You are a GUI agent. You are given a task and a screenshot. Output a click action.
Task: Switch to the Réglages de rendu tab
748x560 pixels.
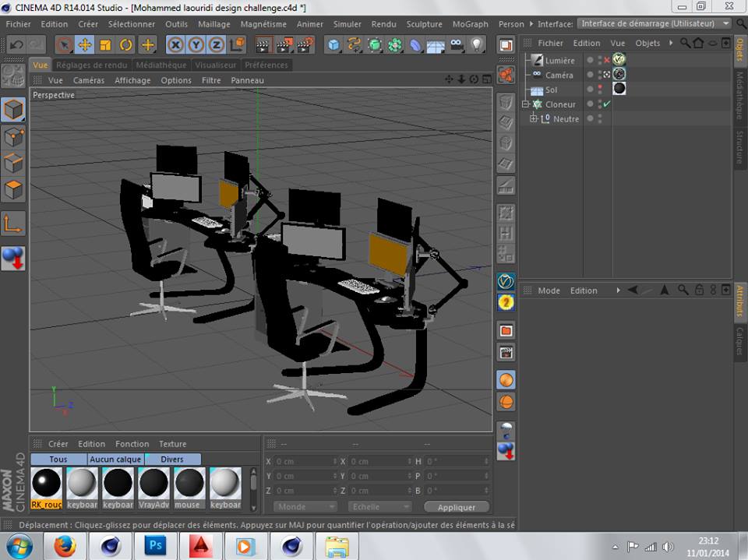pyautogui.click(x=92, y=65)
